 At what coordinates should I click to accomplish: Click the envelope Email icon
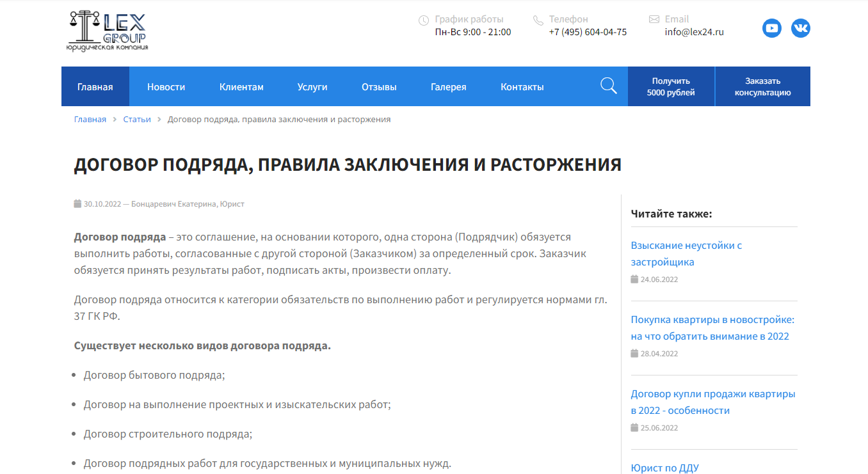click(x=654, y=20)
